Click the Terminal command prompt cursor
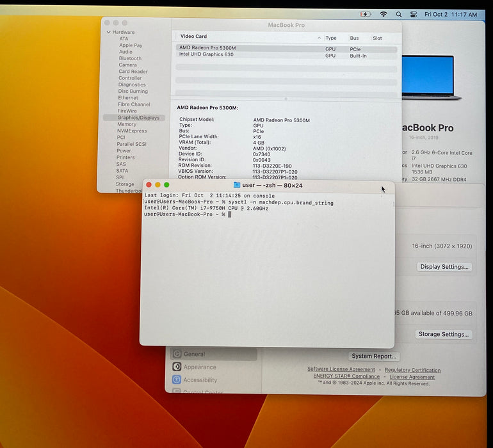 click(229, 214)
